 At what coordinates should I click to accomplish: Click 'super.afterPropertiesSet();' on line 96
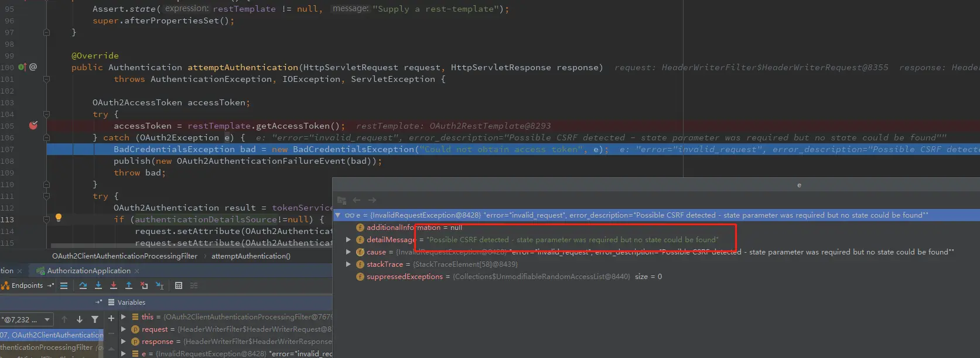click(x=163, y=20)
